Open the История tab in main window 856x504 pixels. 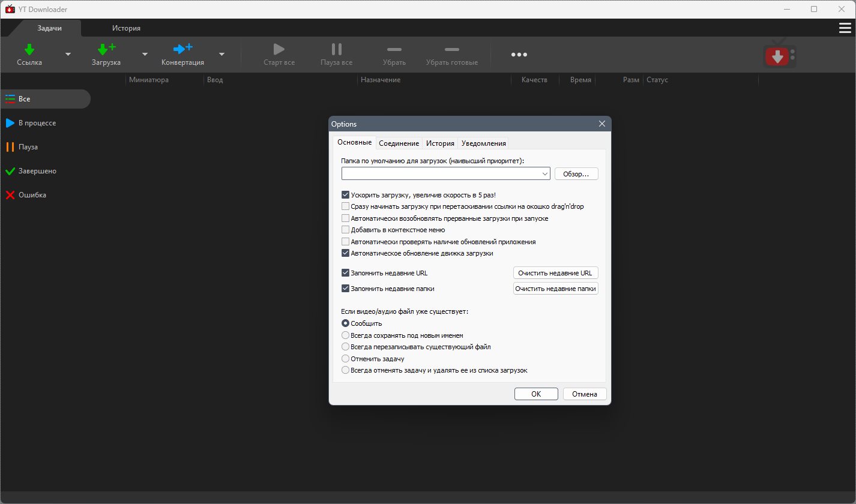click(126, 28)
